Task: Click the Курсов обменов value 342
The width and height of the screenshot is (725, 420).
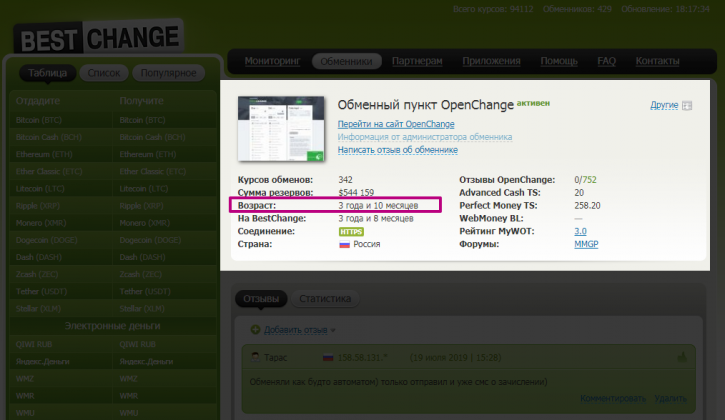Action: (345, 179)
